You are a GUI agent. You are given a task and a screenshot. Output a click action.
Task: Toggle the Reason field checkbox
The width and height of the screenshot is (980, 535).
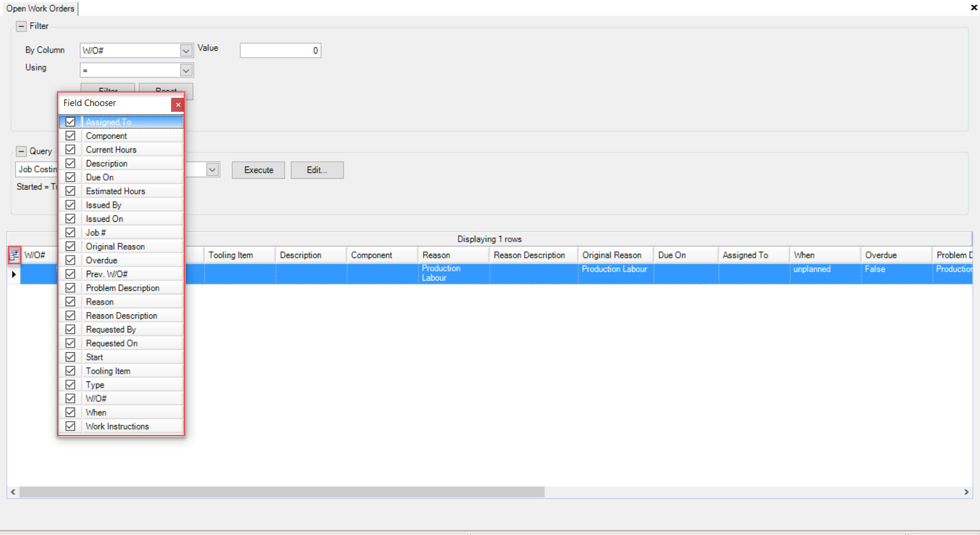pos(70,302)
